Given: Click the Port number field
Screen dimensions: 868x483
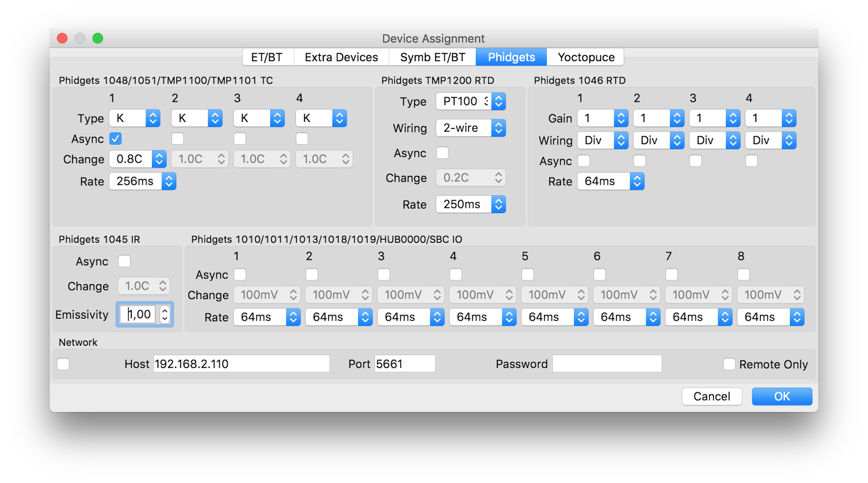Looking at the screenshot, I should tap(405, 364).
